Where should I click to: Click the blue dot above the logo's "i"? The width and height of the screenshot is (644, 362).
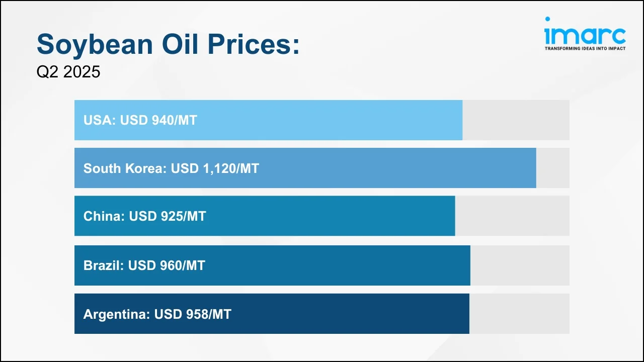point(548,20)
